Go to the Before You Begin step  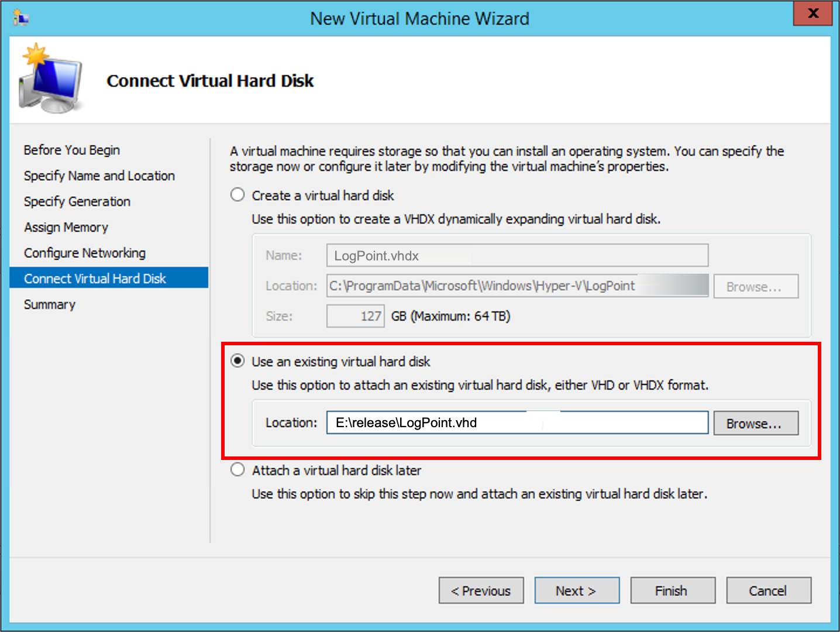click(x=71, y=150)
